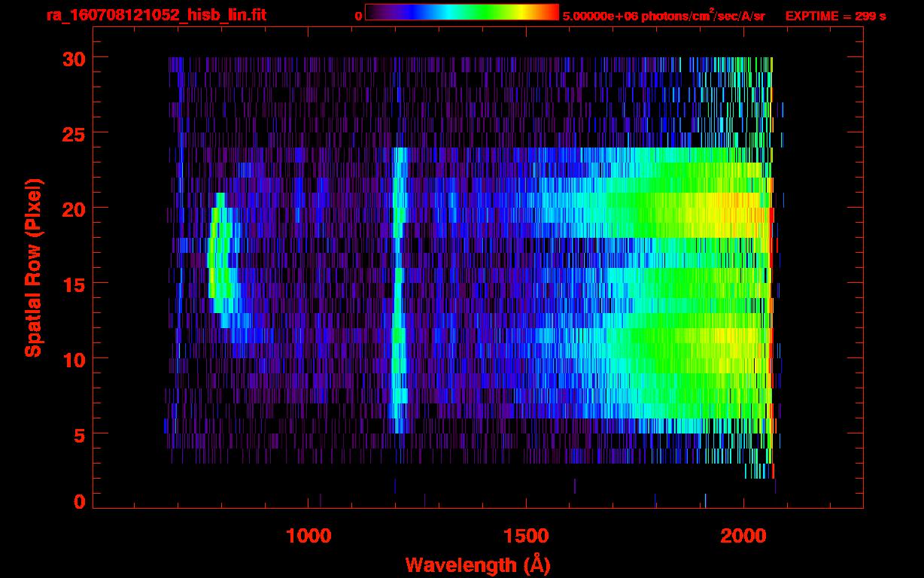Select the 2000 wavelength tick label
Screen dimensions: 924x578
(743, 536)
